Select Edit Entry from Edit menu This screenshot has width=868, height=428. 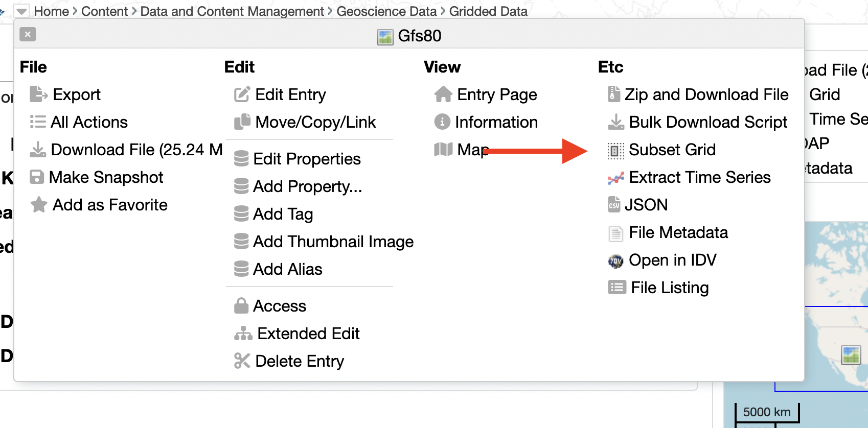point(290,94)
